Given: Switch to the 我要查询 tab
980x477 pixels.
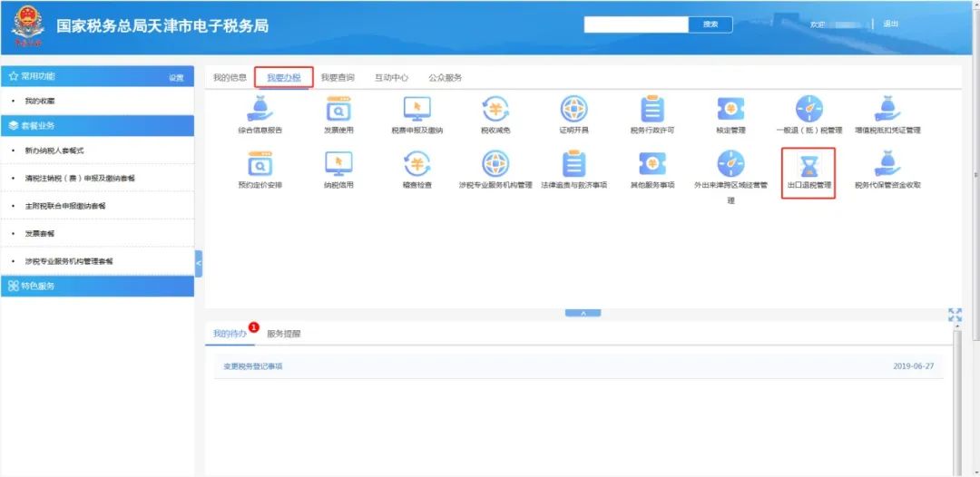Looking at the screenshot, I should pyautogui.click(x=338, y=78).
